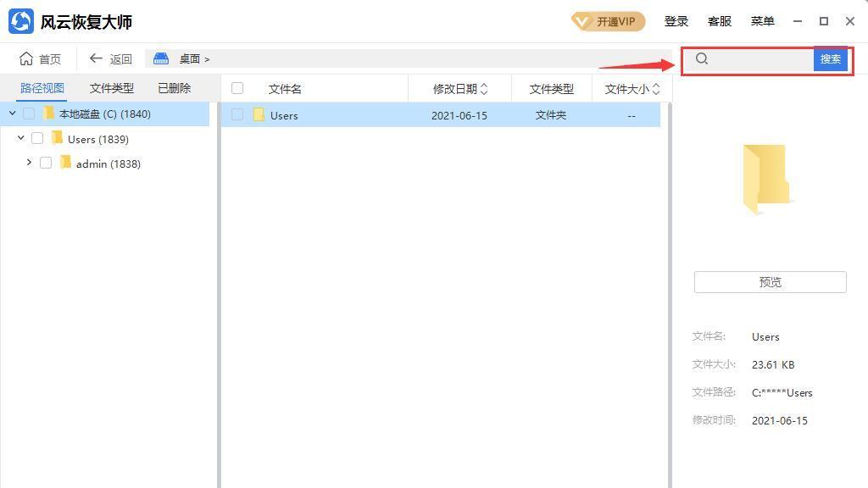Select the Users (1839) tree item
The width and height of the screenshot is (868, 488).
click(98, 139)
